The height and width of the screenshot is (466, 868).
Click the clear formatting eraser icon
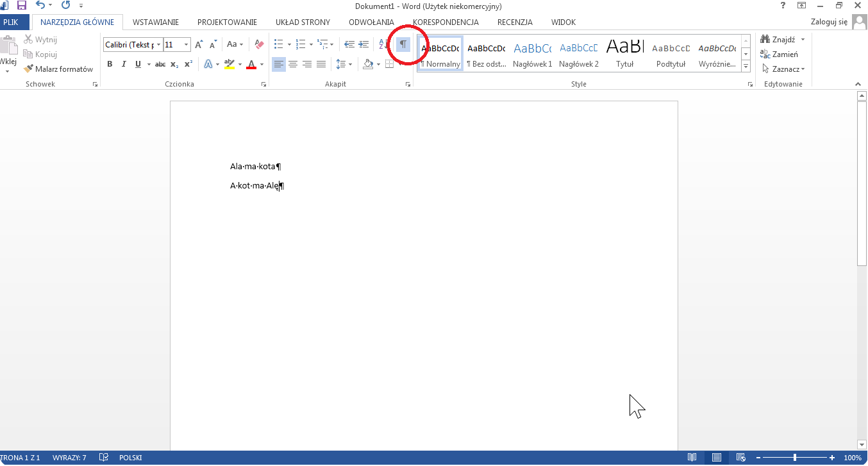point(259,44)
